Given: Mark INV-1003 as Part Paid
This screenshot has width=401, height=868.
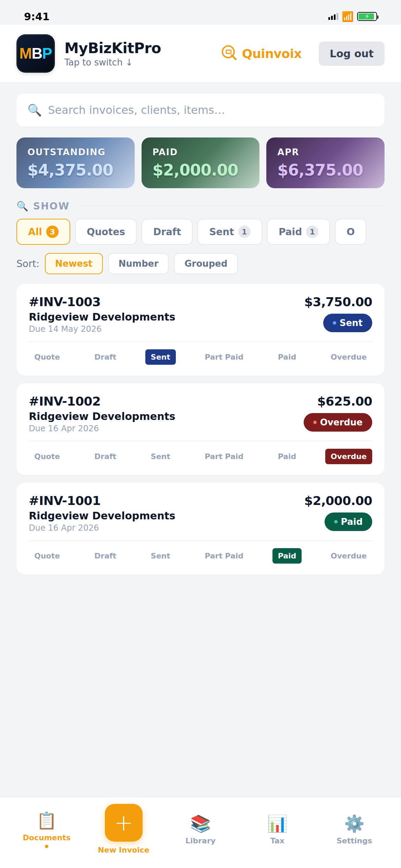Looking at the screenshot, I should click(224, 357).
